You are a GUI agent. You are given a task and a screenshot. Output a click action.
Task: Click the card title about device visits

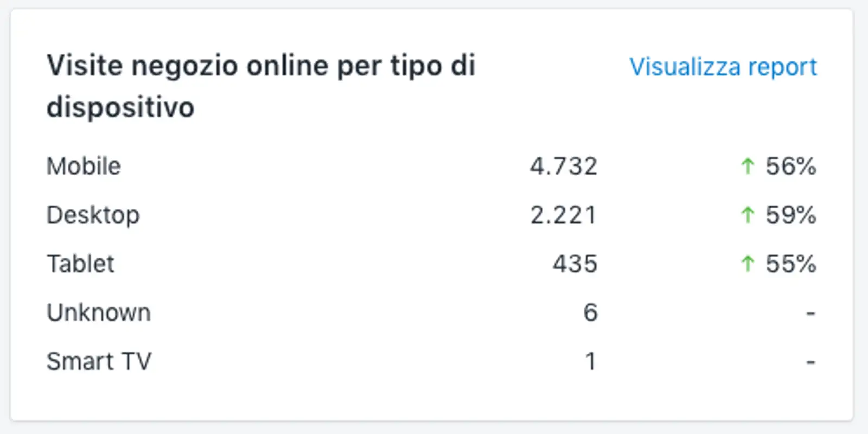click(x=261, y=86)
